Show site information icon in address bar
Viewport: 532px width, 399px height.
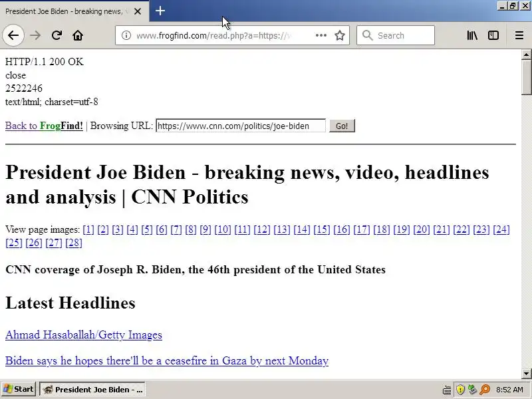pyautogui.click(x=126, y=35)
